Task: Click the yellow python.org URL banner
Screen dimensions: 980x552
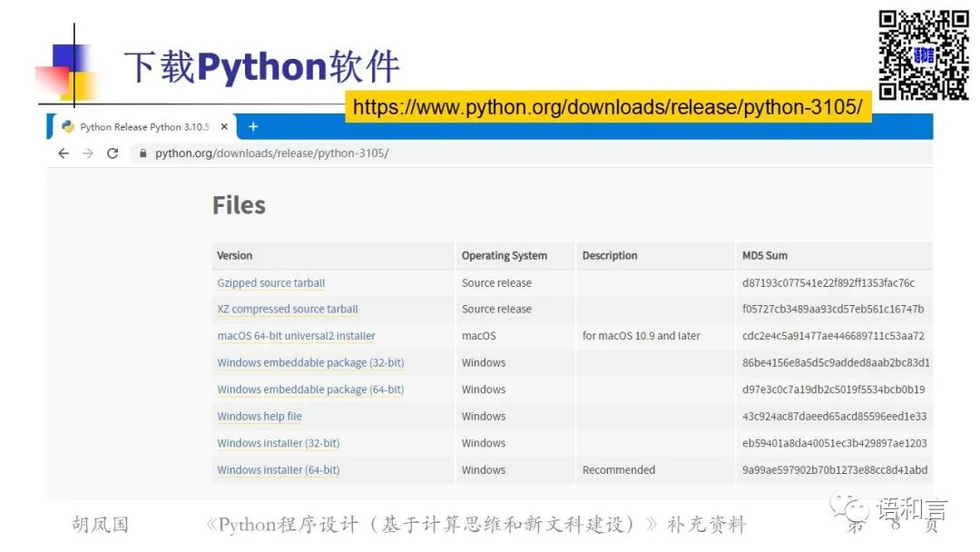Action: click(x=608, y=107)
